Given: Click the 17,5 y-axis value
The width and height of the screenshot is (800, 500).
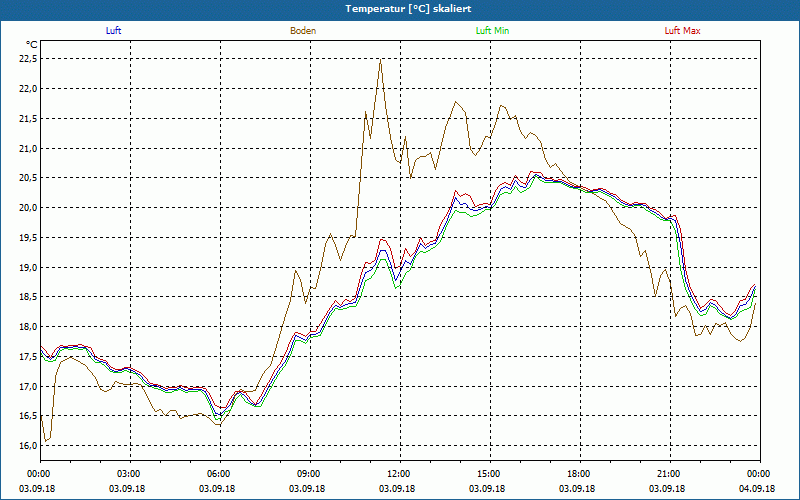Looking at the screenshot, I should point(28,357).
